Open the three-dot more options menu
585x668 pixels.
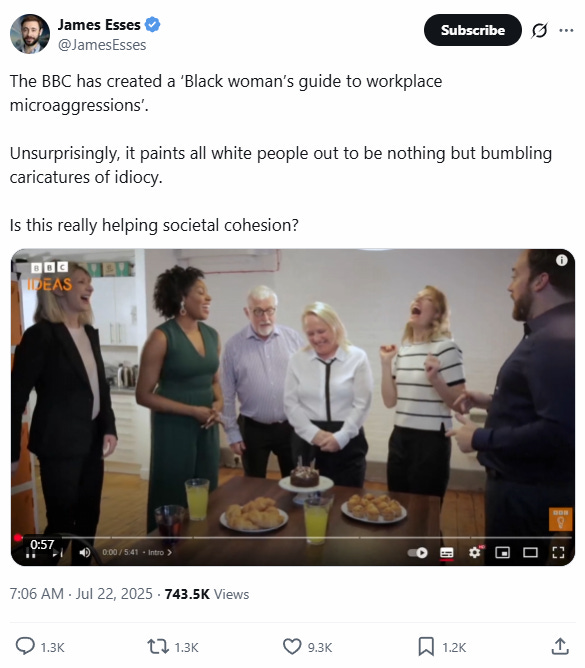click(566, 30)
